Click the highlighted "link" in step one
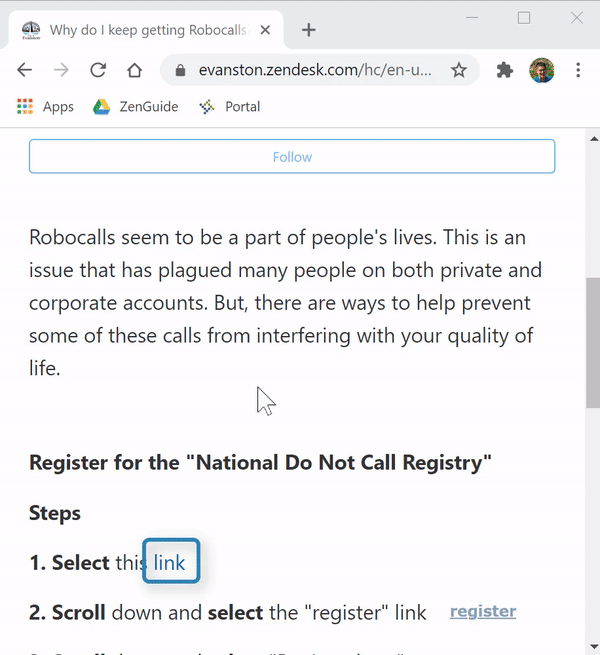The width and height of the screenshot is (600, 655). coord(169,562)
